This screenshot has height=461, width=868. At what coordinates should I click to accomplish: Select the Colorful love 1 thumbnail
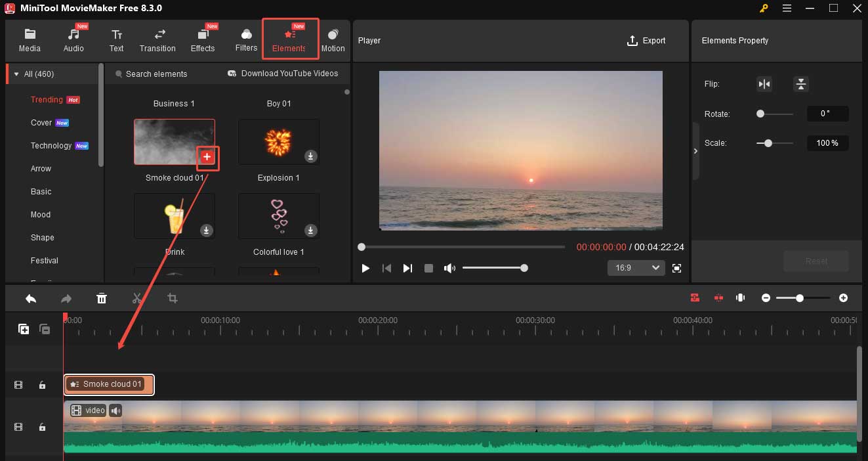click(x=279, y=216)
